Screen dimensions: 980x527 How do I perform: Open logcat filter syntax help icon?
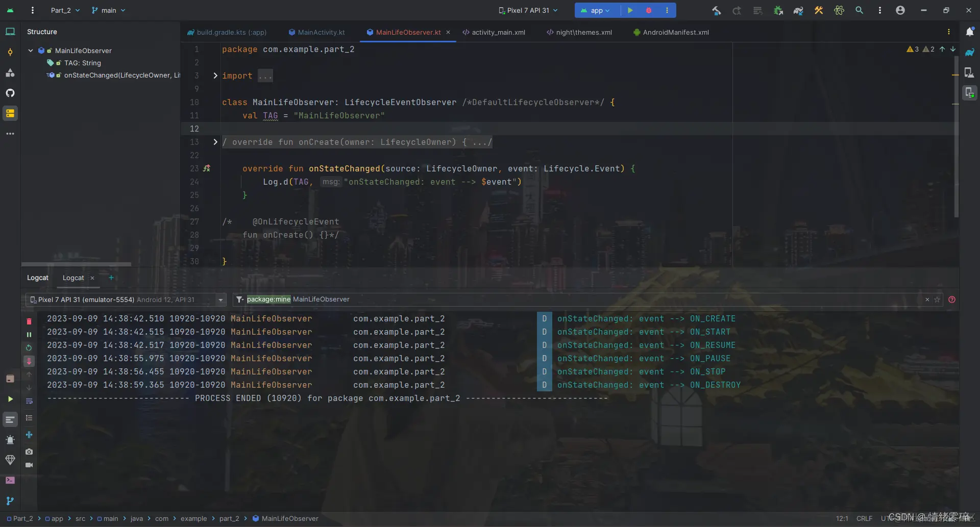point(952,299)
